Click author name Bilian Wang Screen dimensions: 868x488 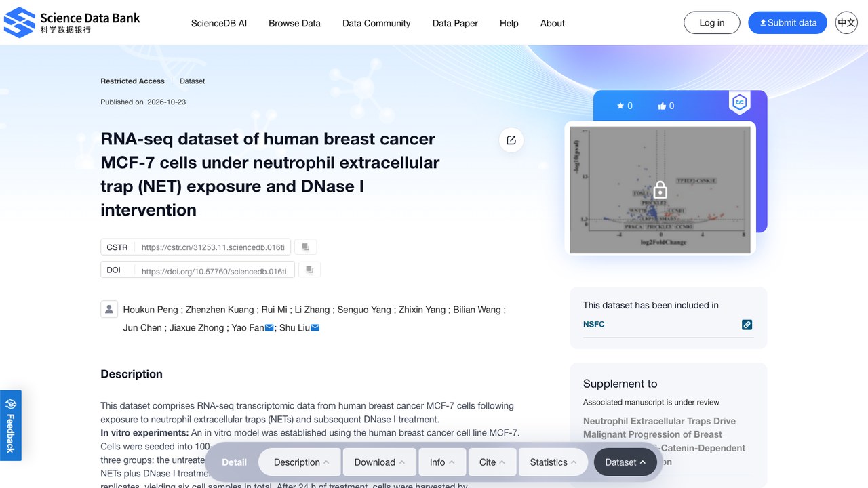tap(477, 310)
